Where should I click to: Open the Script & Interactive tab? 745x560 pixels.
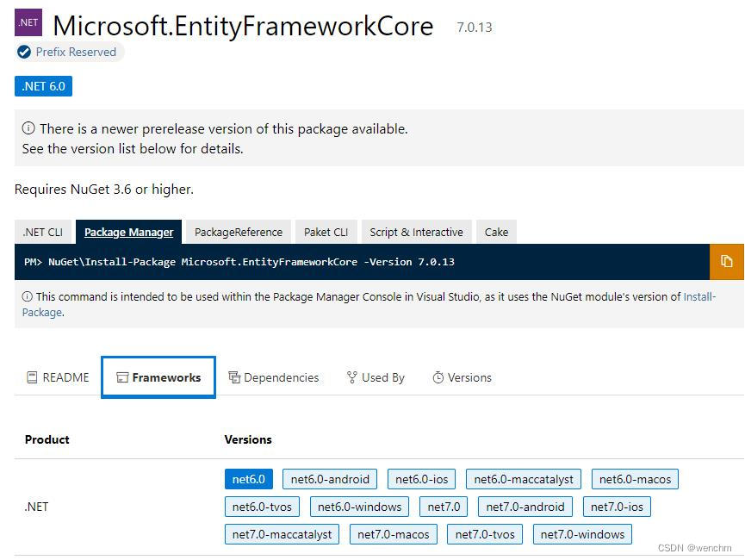pos(416,232)
